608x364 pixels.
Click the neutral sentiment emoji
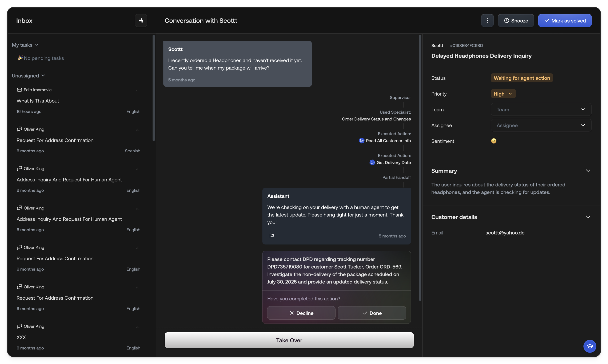tap(493, 141)
